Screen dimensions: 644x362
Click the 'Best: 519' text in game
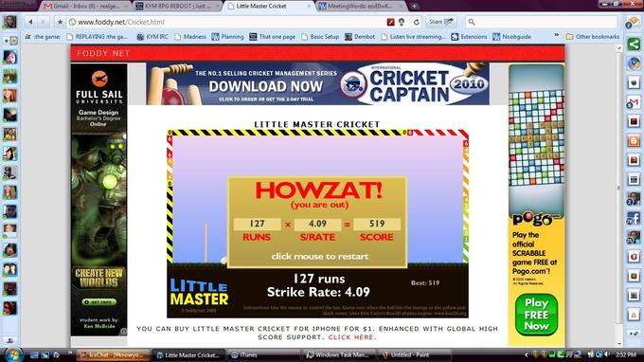(425, 283)
